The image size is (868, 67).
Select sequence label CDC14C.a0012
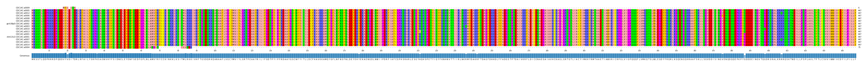(23, 13)
